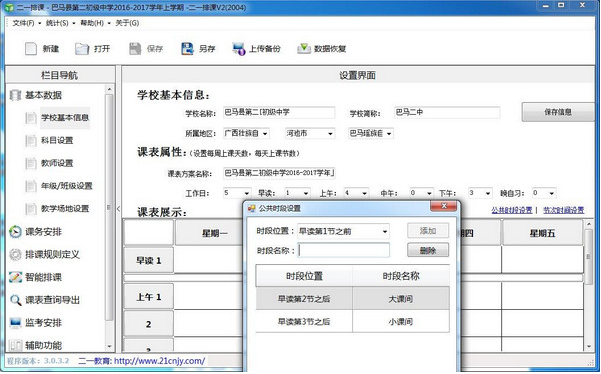Click the 另存 save-as icon
This screenshot has width=601, height=374.
click(x=187, y=49)
